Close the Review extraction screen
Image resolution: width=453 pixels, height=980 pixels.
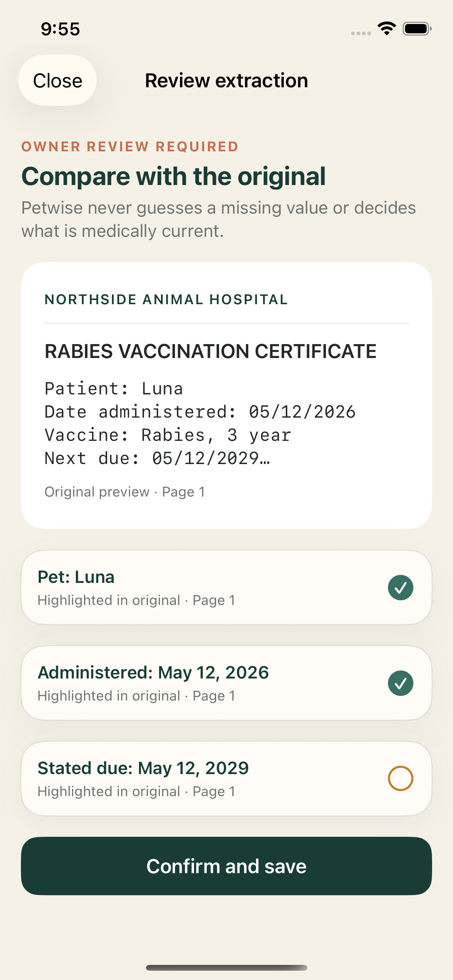(x=58, y=81)
